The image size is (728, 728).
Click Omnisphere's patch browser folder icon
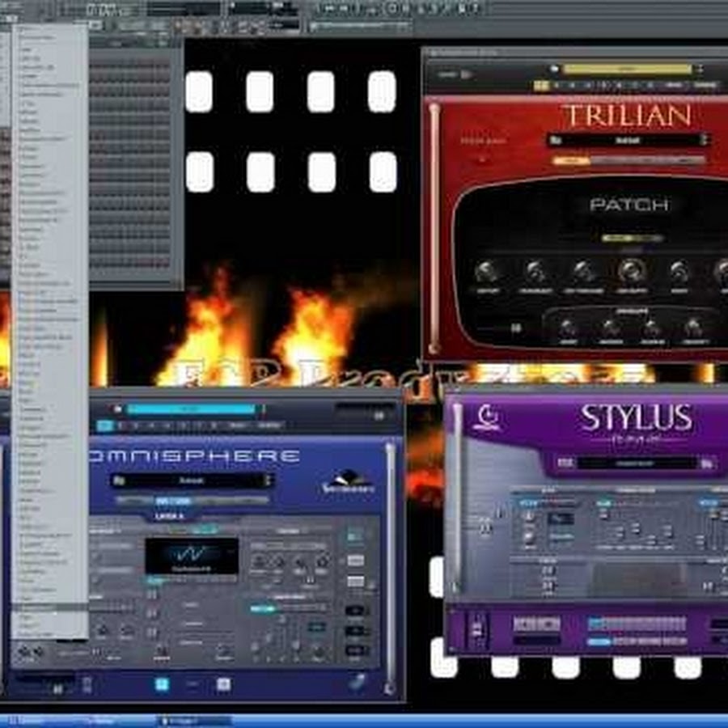coord(120,480)
